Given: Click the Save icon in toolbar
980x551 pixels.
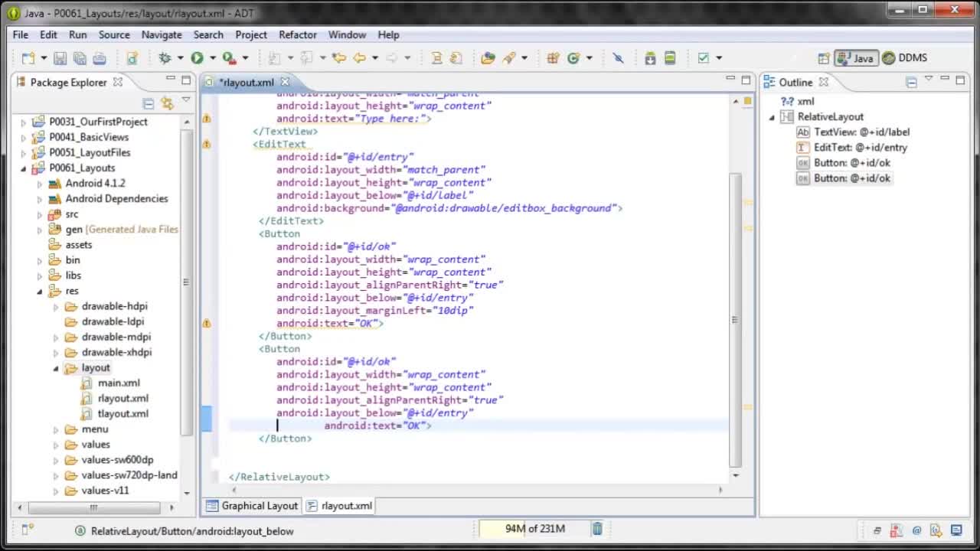Looking at the screenshot, I should click(x=60, y=58).
